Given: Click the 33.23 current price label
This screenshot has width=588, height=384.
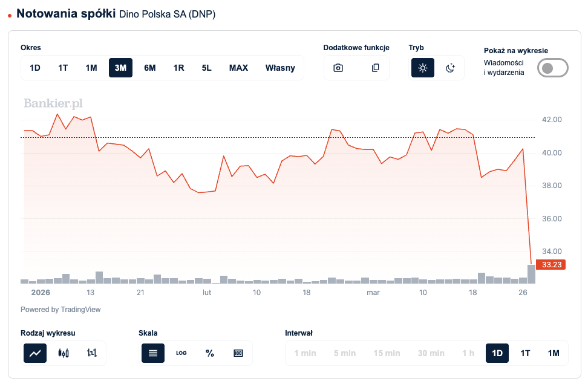Looking at the screenshot, I should 552,264.
